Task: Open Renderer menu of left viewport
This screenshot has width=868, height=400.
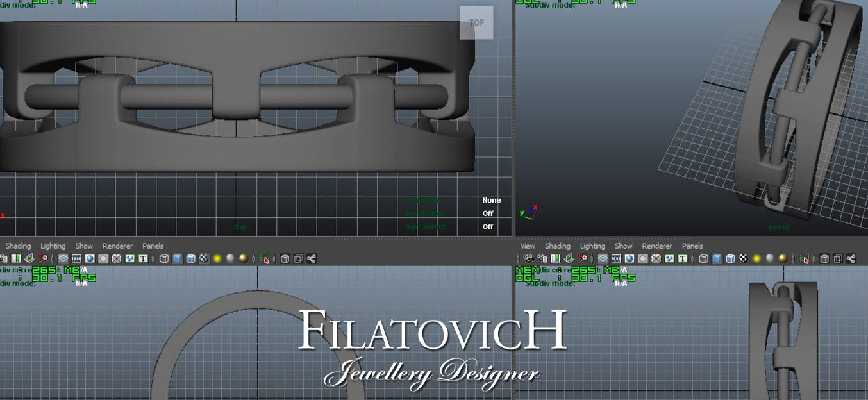Action: tap(117, 246)
